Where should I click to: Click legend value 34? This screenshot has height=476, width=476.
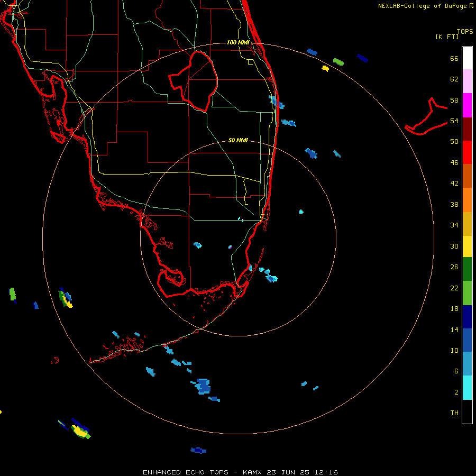(454, 225)
